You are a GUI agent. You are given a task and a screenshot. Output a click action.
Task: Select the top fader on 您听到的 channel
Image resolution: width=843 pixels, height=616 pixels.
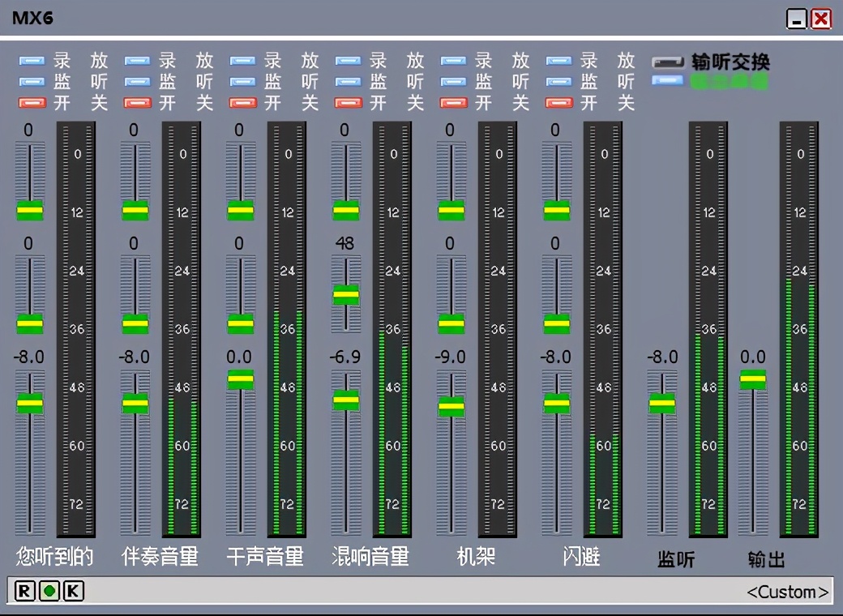click(30, 211)
